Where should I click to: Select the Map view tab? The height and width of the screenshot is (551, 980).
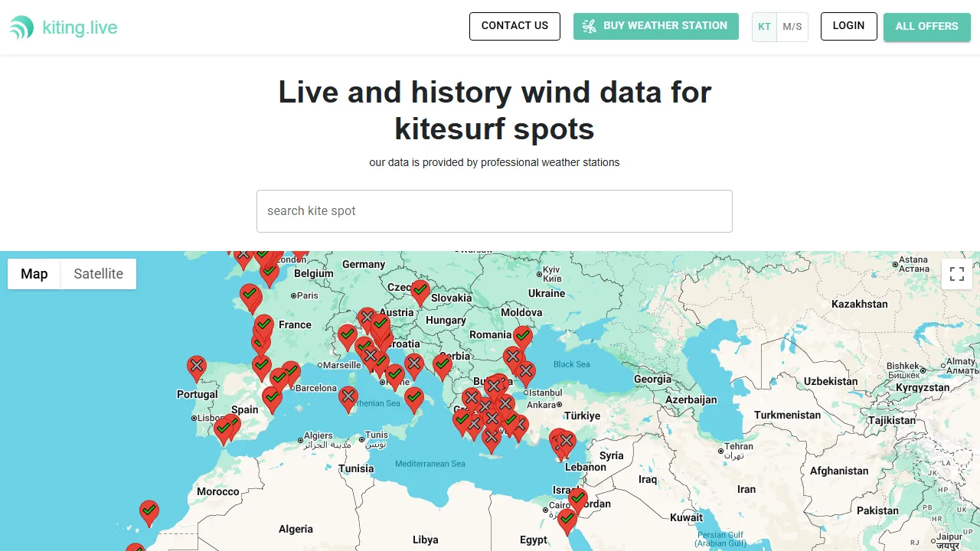pyautogui.click(x=34, y=273)
